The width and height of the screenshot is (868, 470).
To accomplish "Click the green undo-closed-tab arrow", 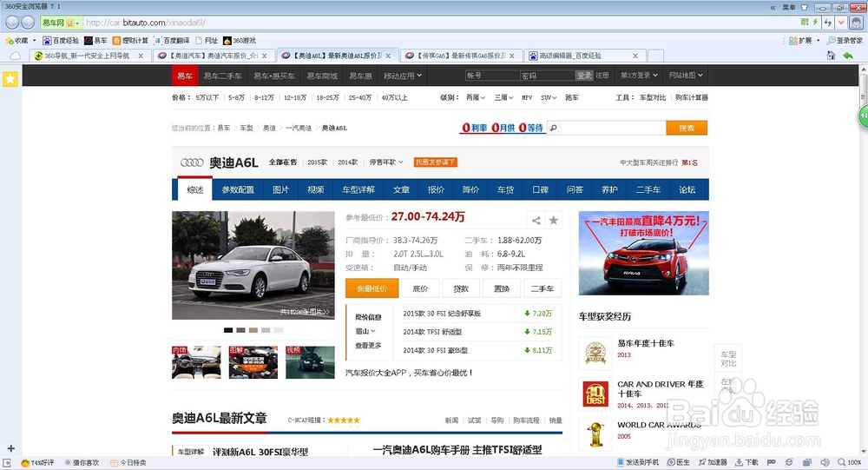I will pyautogui.click(x=848, y=56).
